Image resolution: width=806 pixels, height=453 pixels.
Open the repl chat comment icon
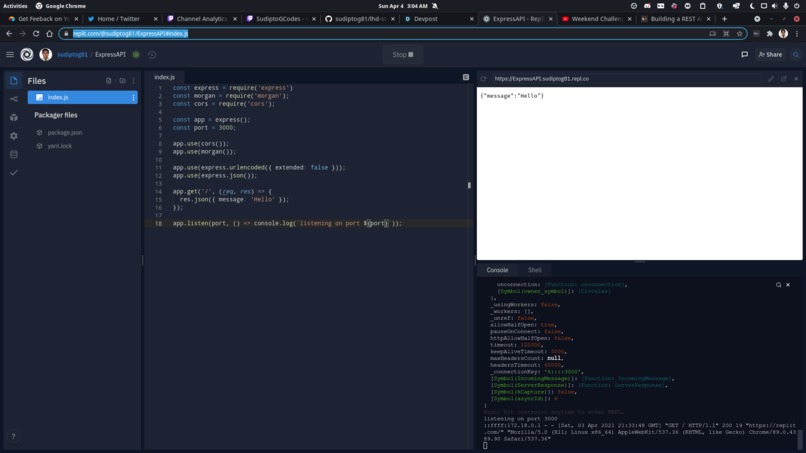pyautogui.click(x=744, y=55)
